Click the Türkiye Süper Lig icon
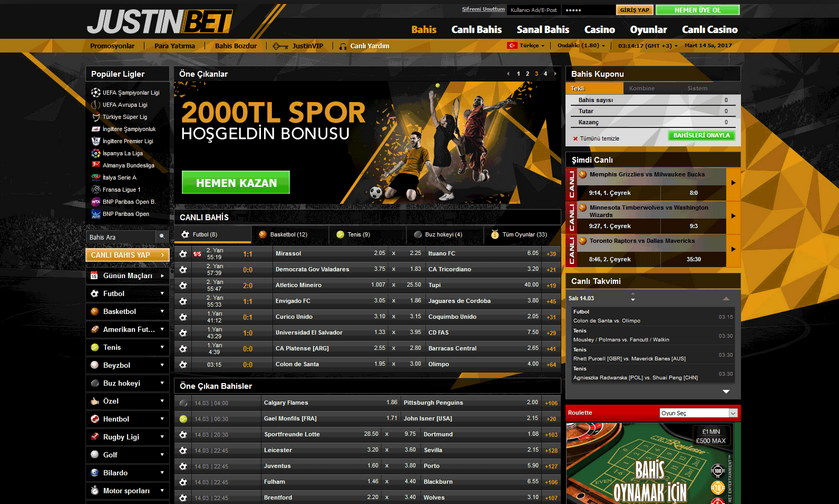This screenshot has width=839, height=504. 96,117
